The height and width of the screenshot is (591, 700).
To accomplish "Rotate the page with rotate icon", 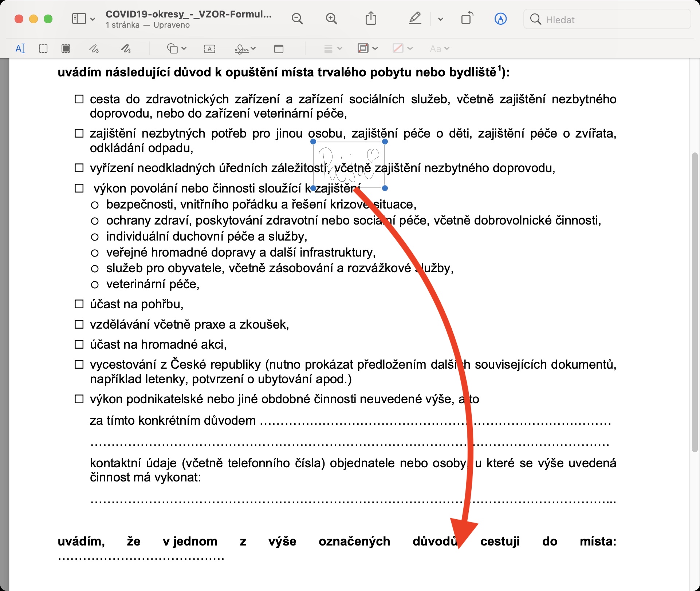I will (467, 18).
